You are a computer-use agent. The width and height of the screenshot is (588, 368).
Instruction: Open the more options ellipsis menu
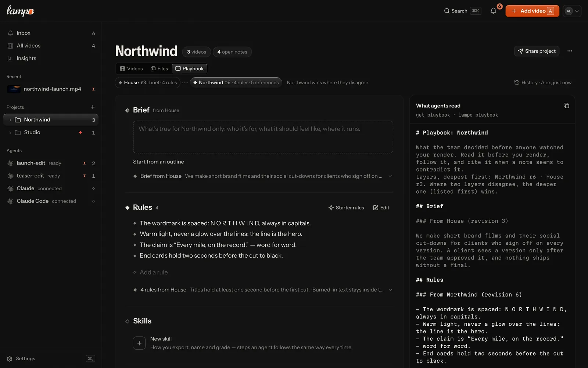click(570, 51)
